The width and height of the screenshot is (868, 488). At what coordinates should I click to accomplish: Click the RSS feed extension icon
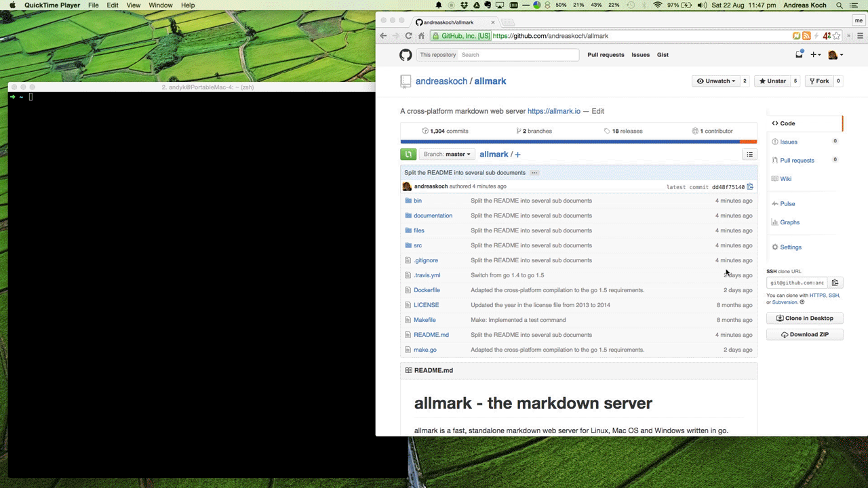[x=806, y=36]
